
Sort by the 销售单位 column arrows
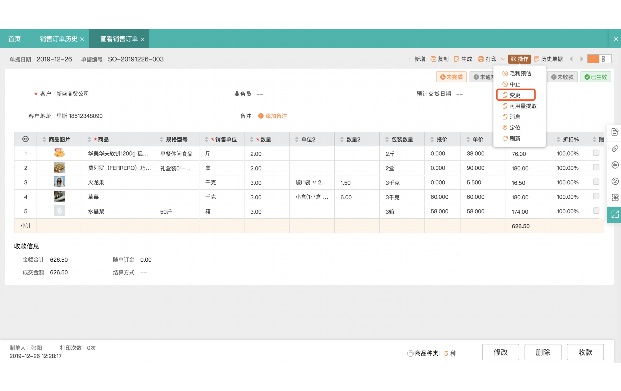click(x=206, y=139)
